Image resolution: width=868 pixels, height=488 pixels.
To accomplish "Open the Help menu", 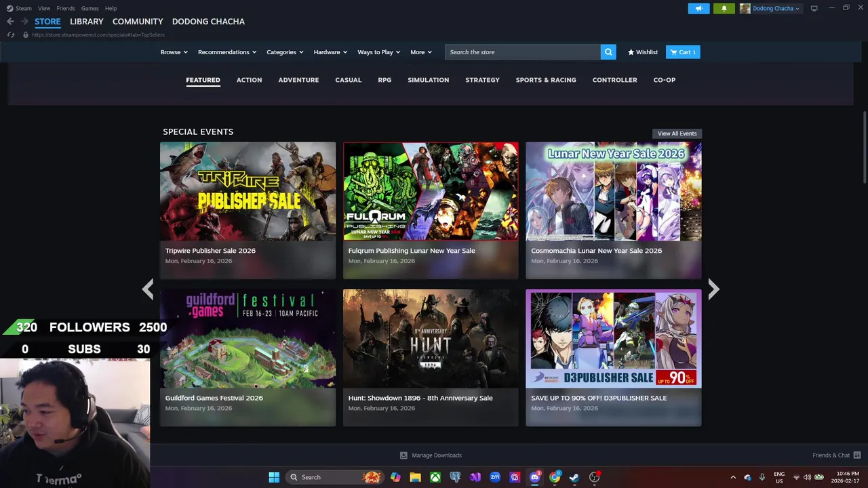I will (x=111, y=8).
